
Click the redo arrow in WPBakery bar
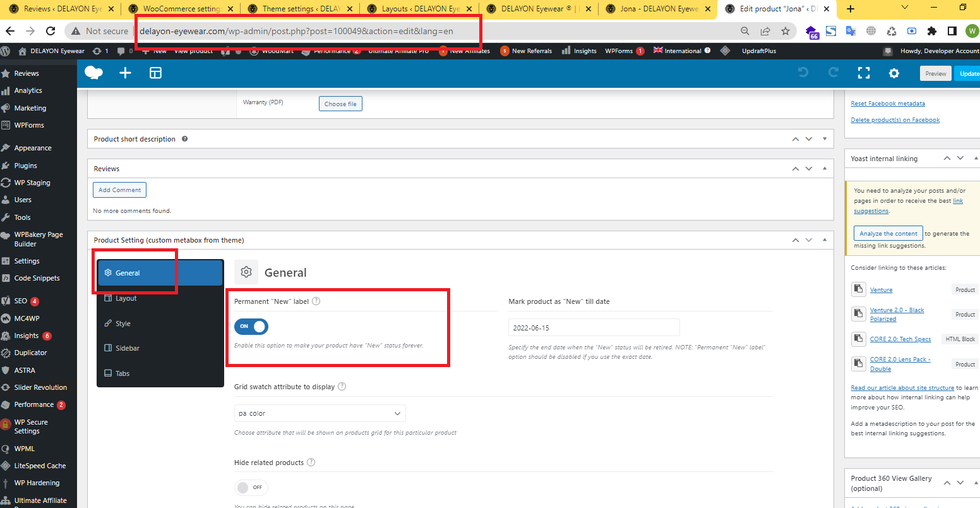pyautogui.click(x=834, y=73)
